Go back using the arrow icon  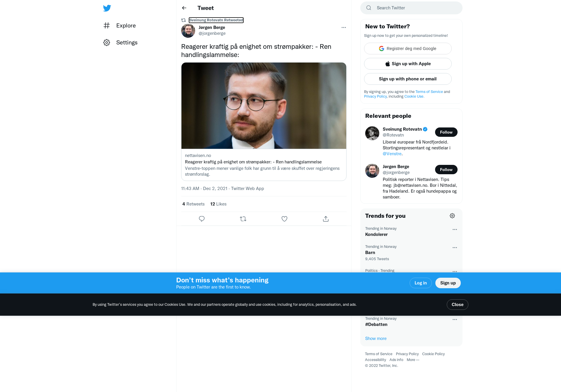click(184, 8)
